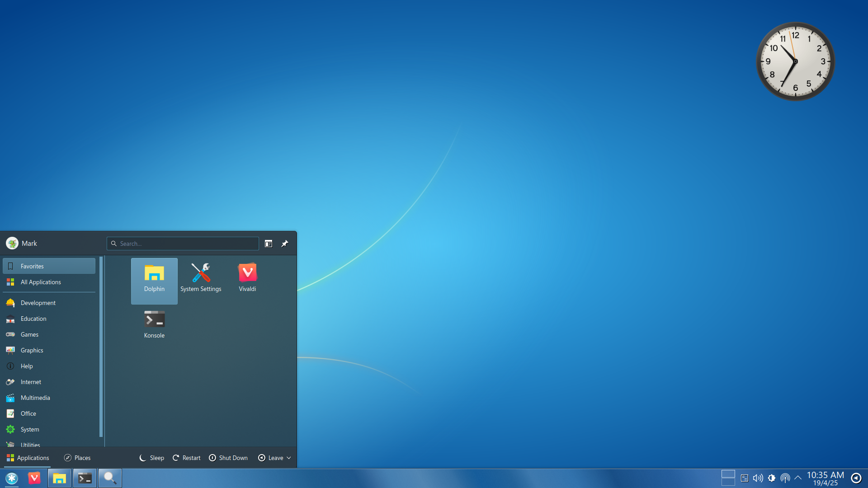Open Konsole terminal from taskbar
Screen dimensions: 868x488
[85, 478]
